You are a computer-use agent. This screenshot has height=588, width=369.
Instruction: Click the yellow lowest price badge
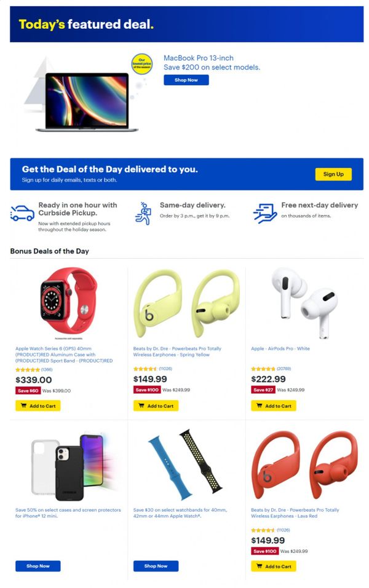141,64
